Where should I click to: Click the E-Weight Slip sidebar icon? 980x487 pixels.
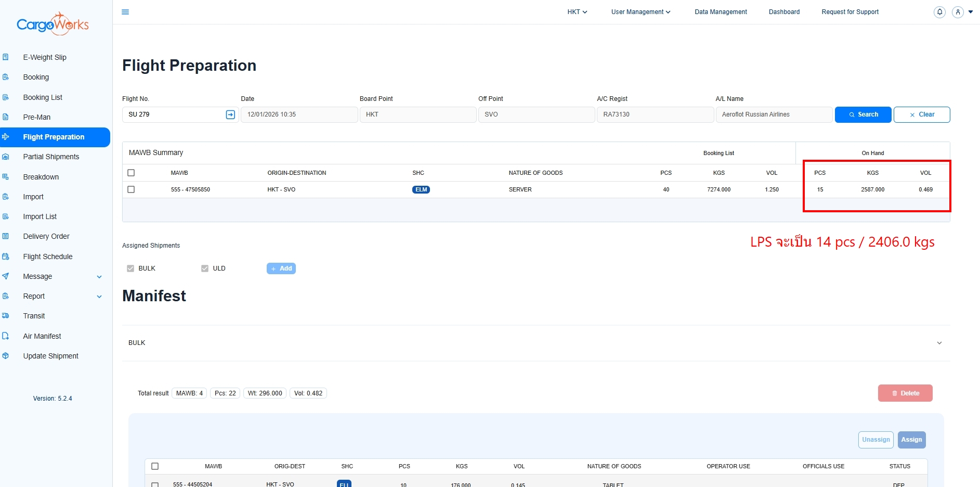pos(6,57)
